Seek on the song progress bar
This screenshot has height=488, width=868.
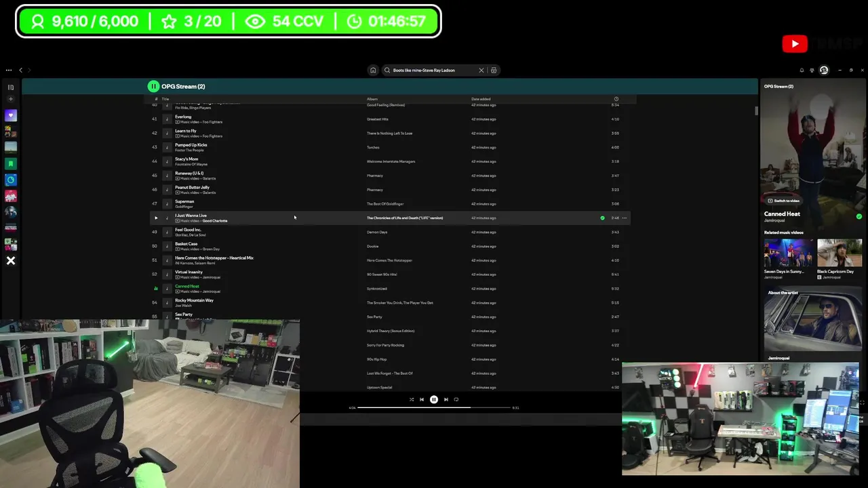[x=434, y=408]
